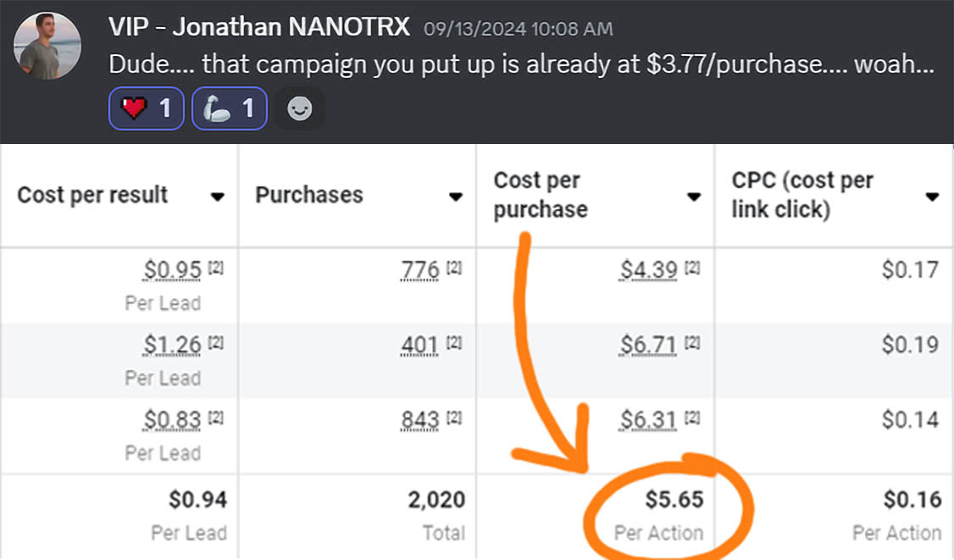Open the CPC column dropdown arrow

932,197
